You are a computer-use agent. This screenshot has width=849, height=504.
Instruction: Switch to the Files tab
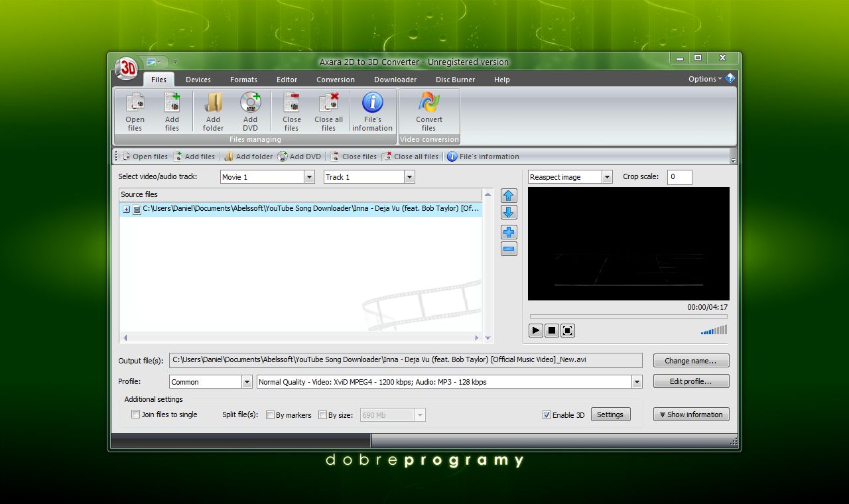[x=159, y=80]
